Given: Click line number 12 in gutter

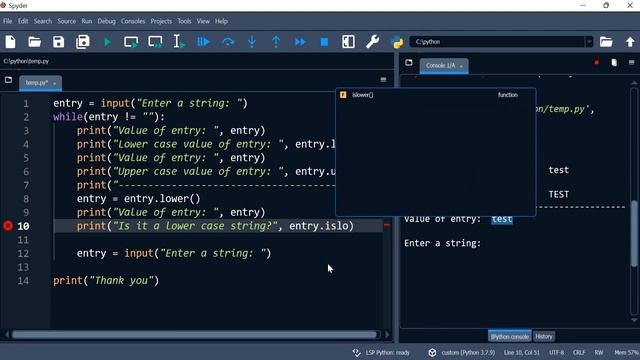Looking at the screenshot, I should [23, 253].
